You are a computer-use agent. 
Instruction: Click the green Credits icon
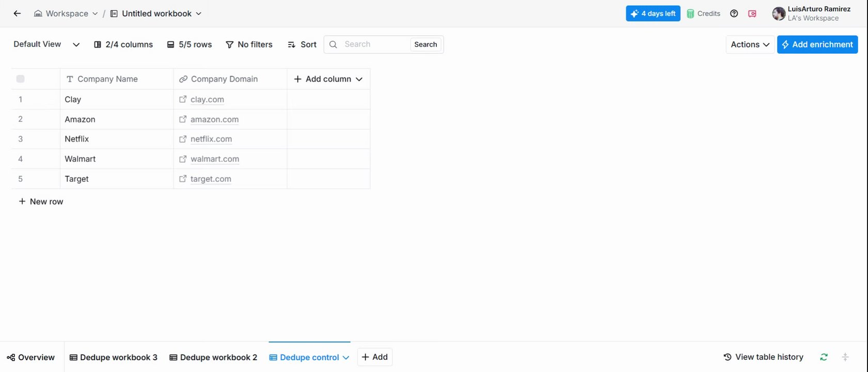pos(690,14)
